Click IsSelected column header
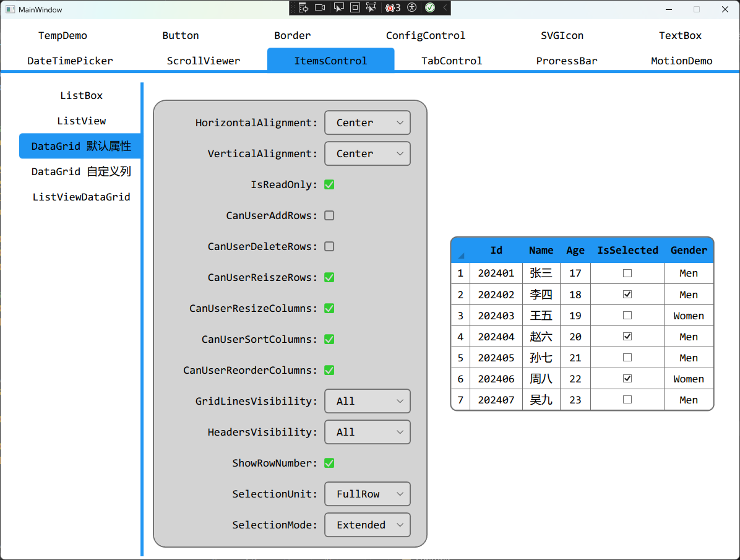 point(627,250)
